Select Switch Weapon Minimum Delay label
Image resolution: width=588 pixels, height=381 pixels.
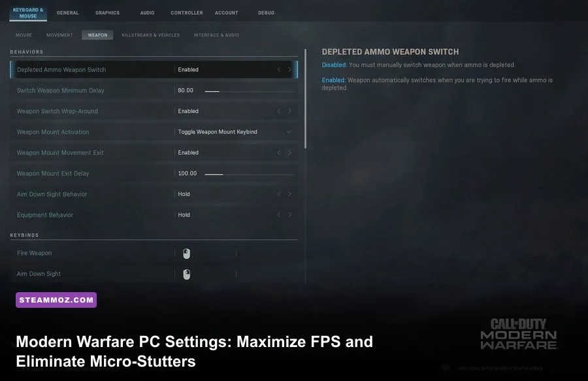(60, 90)
